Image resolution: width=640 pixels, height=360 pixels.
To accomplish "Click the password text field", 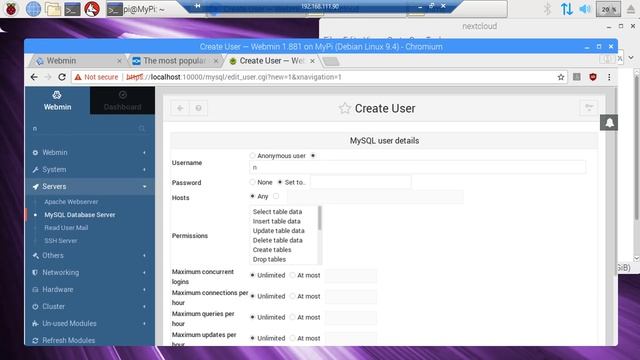I will click(x=360, y=182).
